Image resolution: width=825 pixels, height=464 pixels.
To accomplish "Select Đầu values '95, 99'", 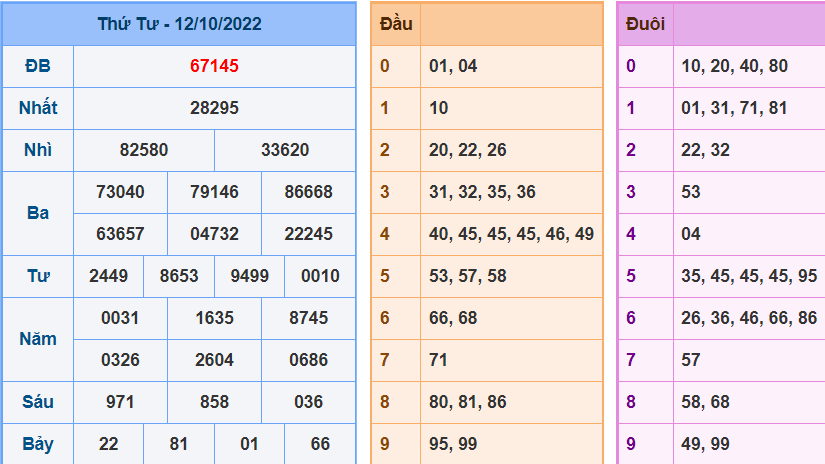I will pos(453,445).
